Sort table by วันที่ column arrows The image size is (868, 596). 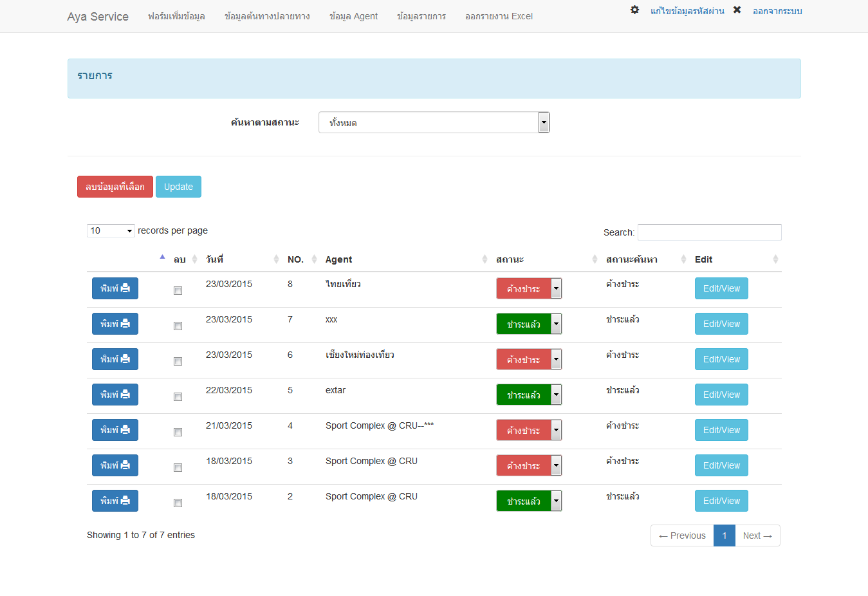pyautogui.click(x=276, y=259)
